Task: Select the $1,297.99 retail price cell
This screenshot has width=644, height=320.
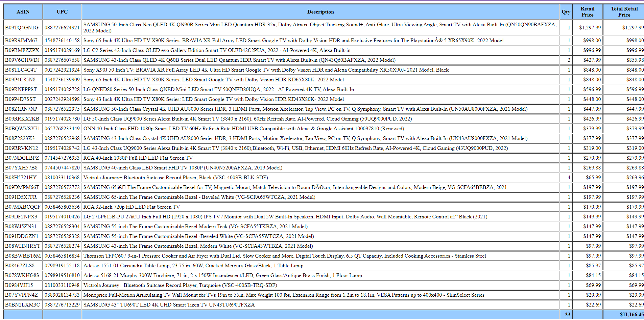Action: click(x=587, y=28)
